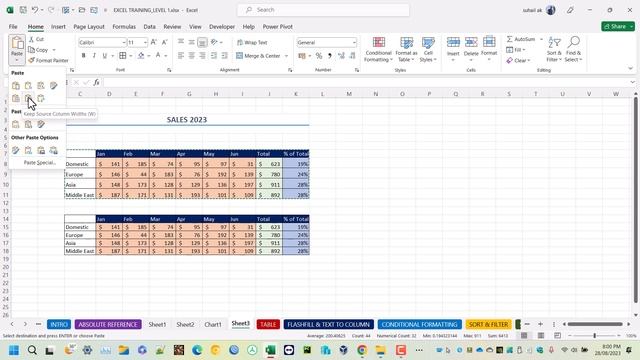Click the green Share button

tap(618, 26)
